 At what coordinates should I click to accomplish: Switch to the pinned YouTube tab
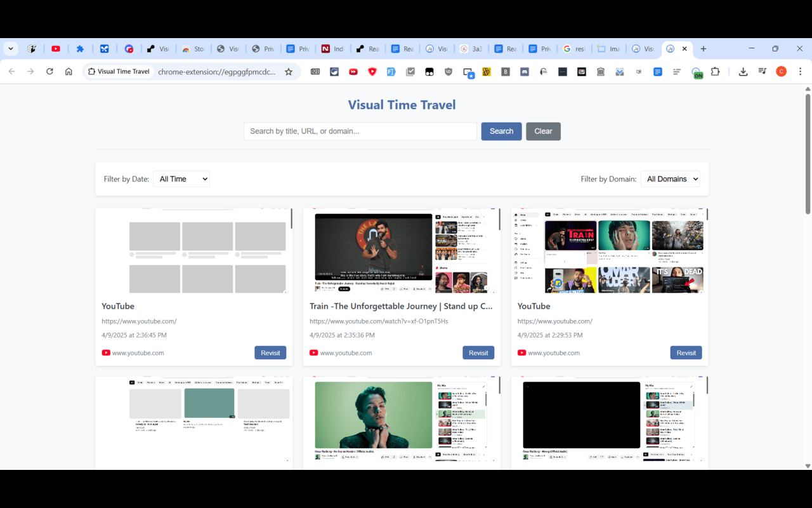tap(56, 49)
